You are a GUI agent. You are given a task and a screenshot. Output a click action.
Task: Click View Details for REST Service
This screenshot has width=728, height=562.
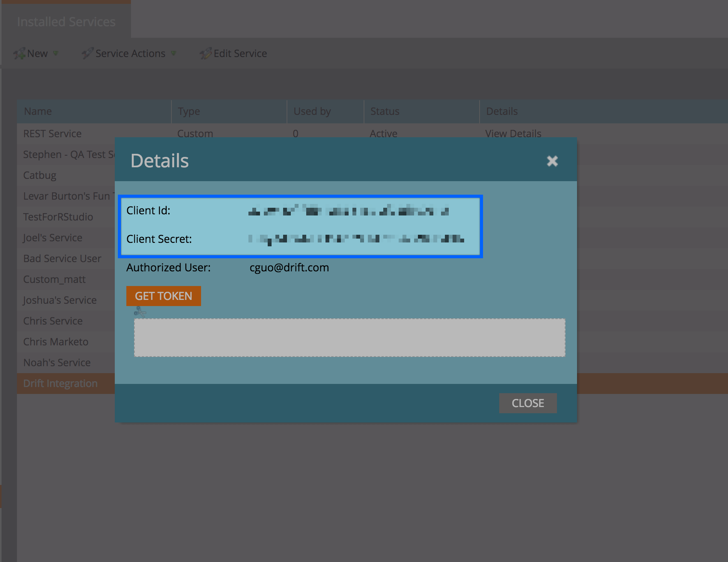[513, 134]
